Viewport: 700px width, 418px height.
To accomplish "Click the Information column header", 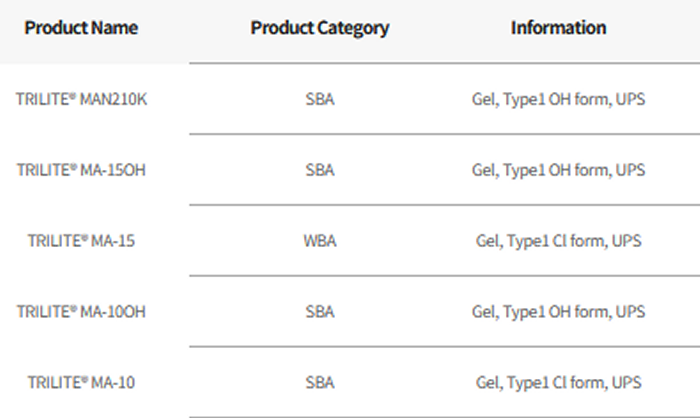I will [558, 28].
